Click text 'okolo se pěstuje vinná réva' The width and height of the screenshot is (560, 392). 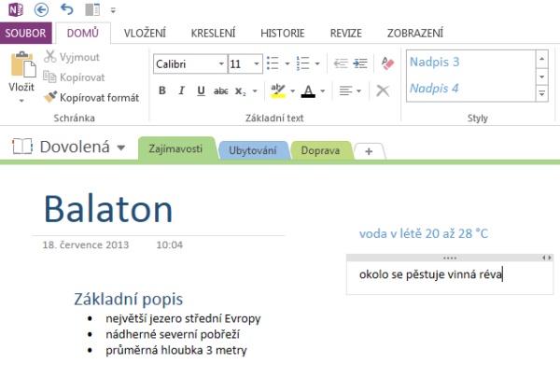430,274
